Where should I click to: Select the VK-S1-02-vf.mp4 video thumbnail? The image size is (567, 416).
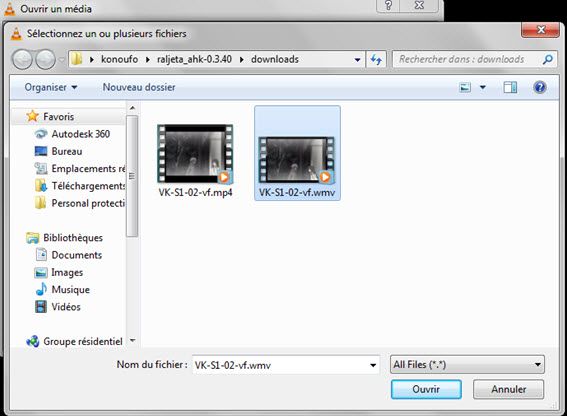click(x=195, y=153)
